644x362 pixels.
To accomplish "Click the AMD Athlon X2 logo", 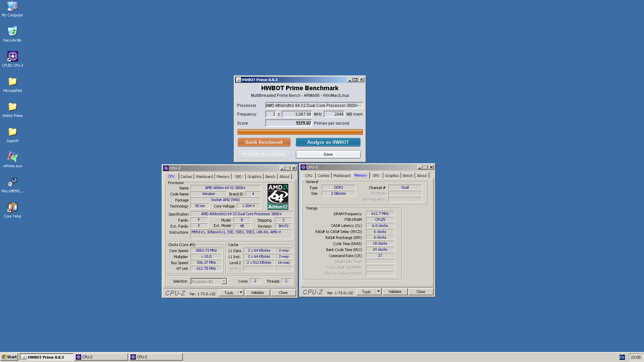I will 278,197.
